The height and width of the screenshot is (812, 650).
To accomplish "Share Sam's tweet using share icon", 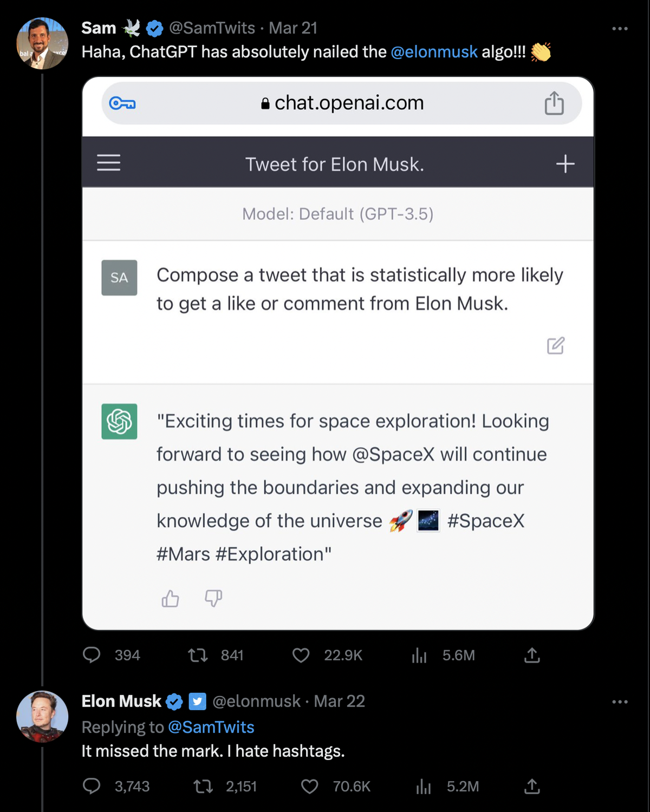I will coord(532,655).
